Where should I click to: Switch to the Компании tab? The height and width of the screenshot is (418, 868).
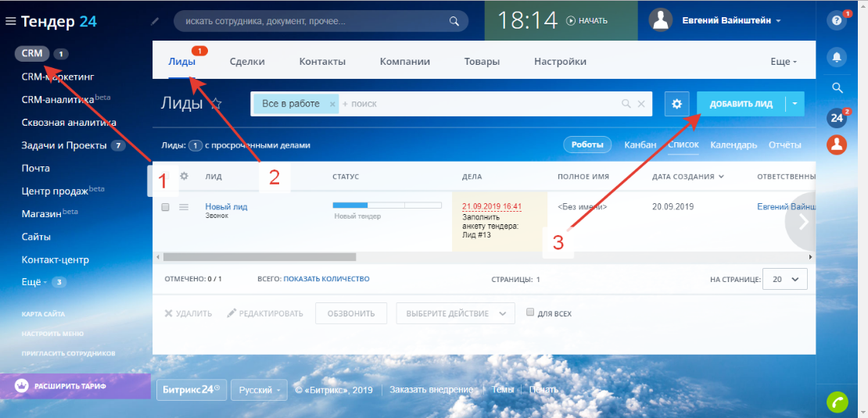point(404,62)
